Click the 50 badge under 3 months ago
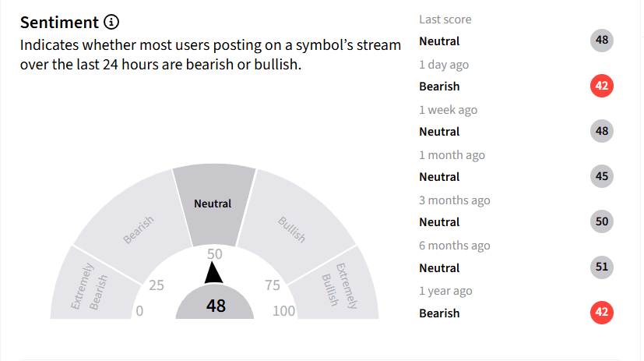 [x=602, y=221]
